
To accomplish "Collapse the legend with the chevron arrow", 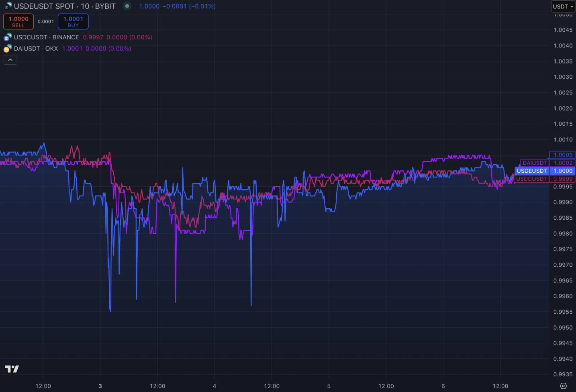I will click(x=10, y=60).
